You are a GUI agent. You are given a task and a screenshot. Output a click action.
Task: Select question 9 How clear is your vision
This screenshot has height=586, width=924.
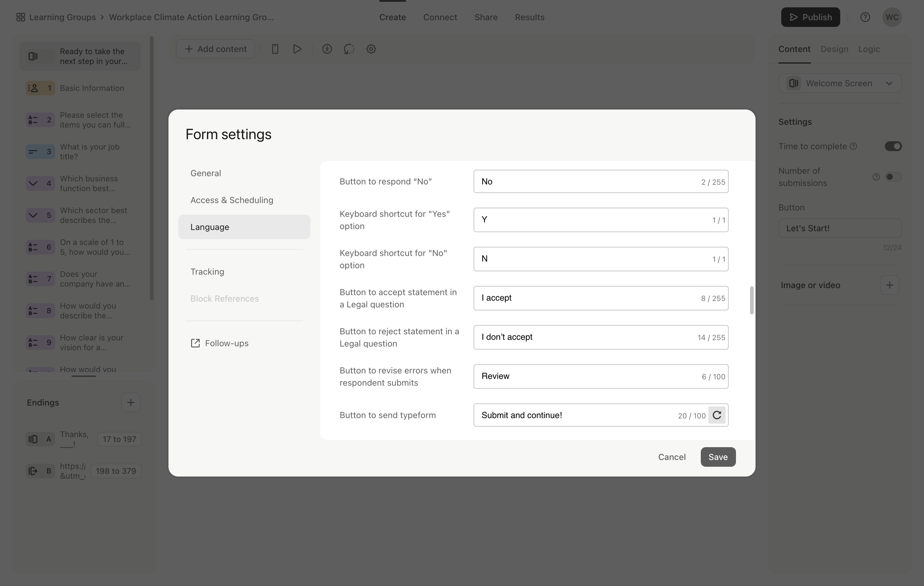80,343
